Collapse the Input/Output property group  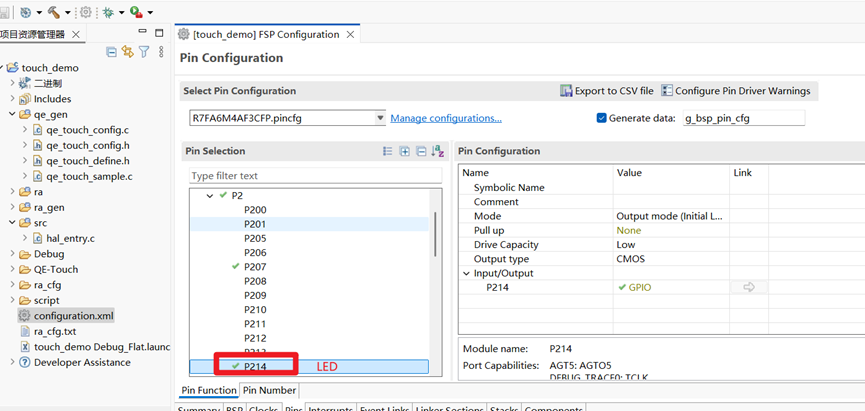[466, 273]
